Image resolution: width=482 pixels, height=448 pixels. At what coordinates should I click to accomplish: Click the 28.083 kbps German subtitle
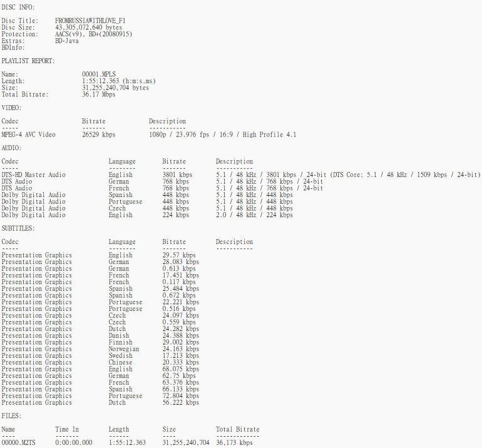[x=181, y=262]
